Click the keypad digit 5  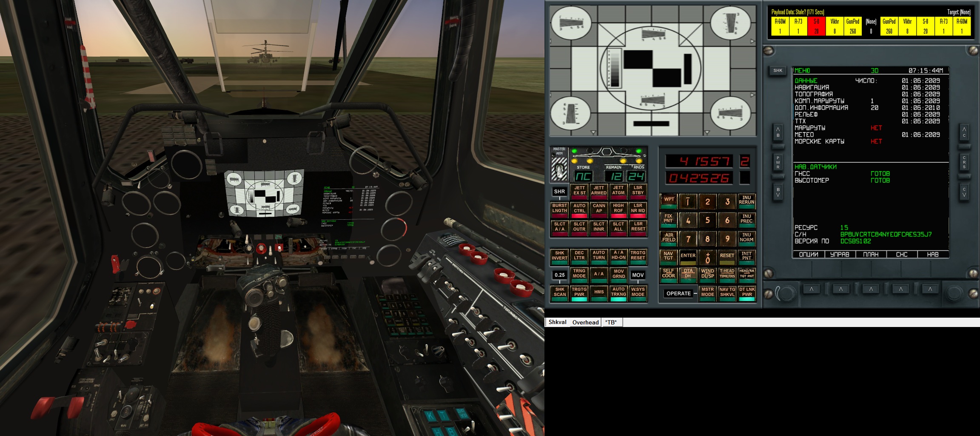pos(708,220)
